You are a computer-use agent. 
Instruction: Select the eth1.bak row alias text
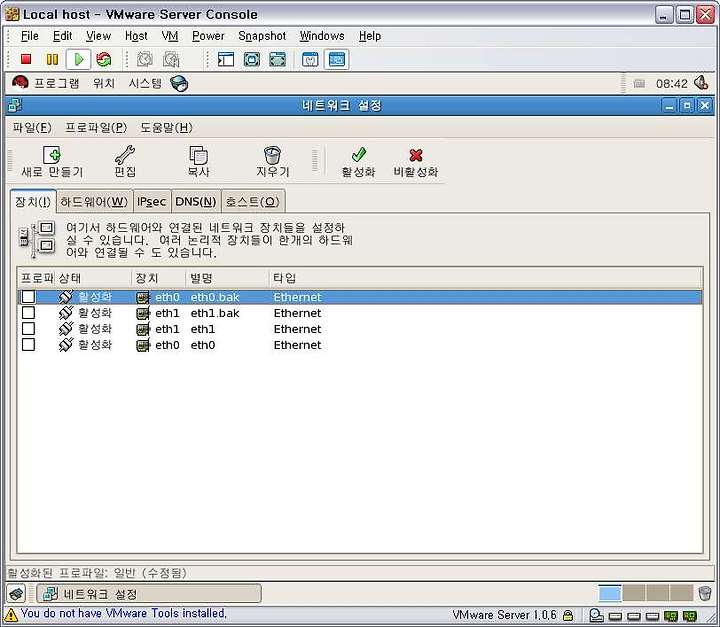[x=214, y=313]
